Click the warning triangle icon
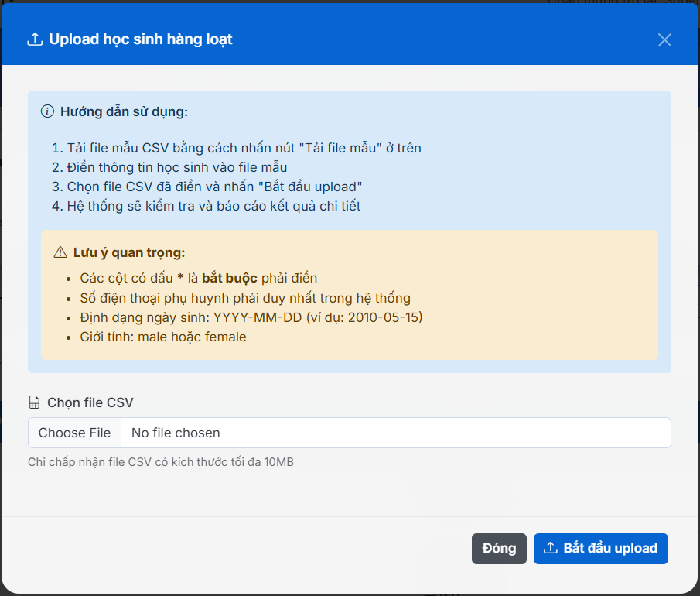 pos(60,252)
